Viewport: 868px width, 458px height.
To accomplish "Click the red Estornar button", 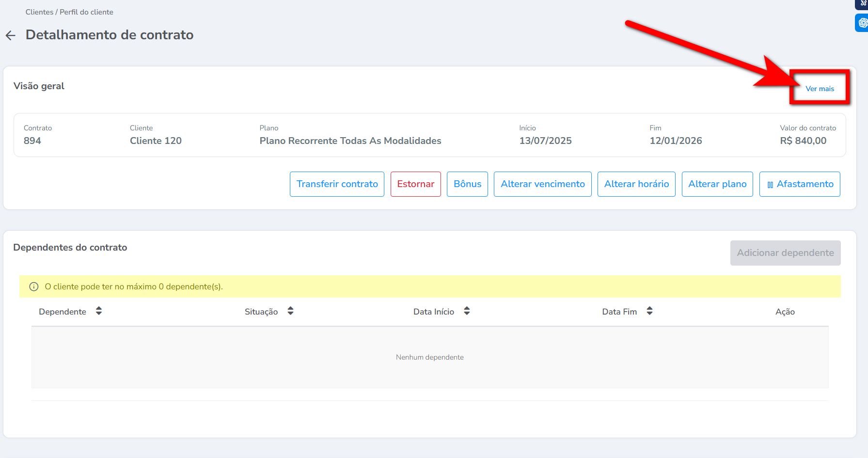I will (x=415, y=184).
